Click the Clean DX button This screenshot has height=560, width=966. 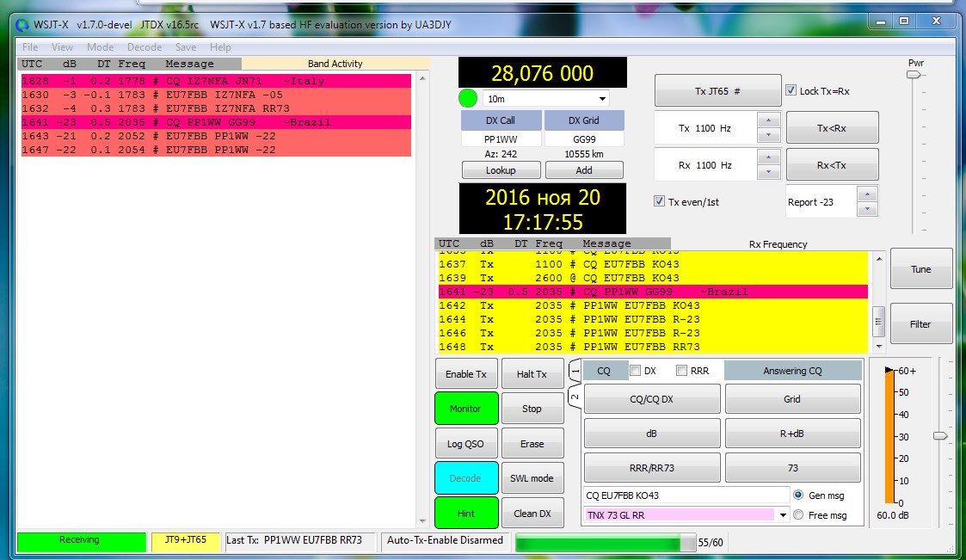[x=532, y=514]
